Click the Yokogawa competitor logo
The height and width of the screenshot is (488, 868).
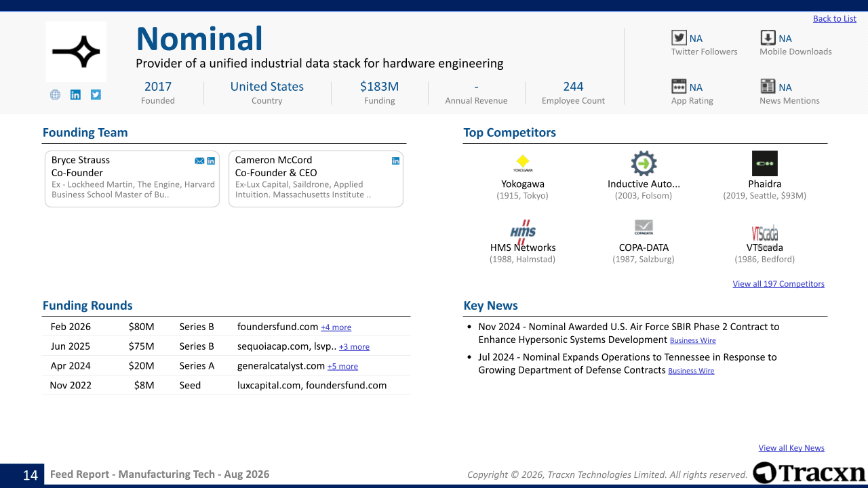pyautogui.click(x=523, y=163)
